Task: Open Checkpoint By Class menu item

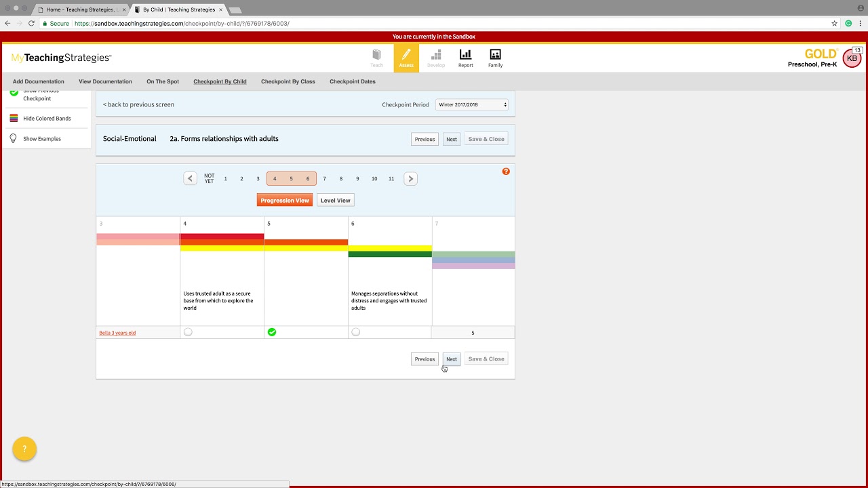Action: [x=288, y=81]
